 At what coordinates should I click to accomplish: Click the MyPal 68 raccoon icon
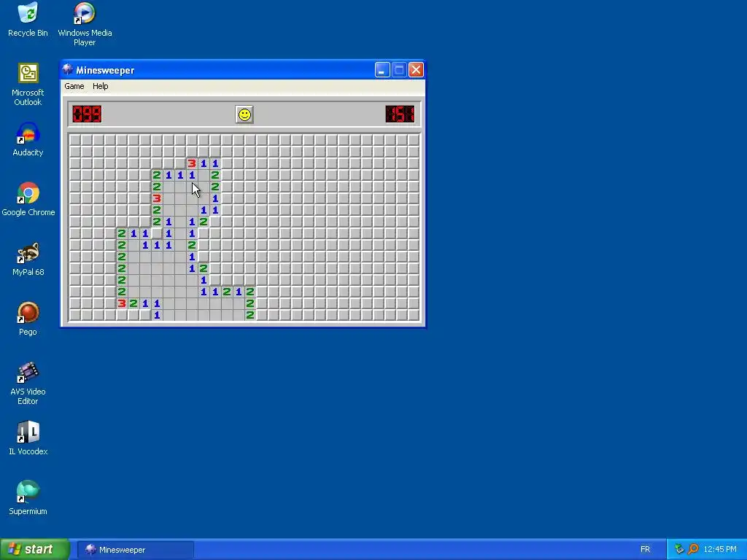[28, 259]
